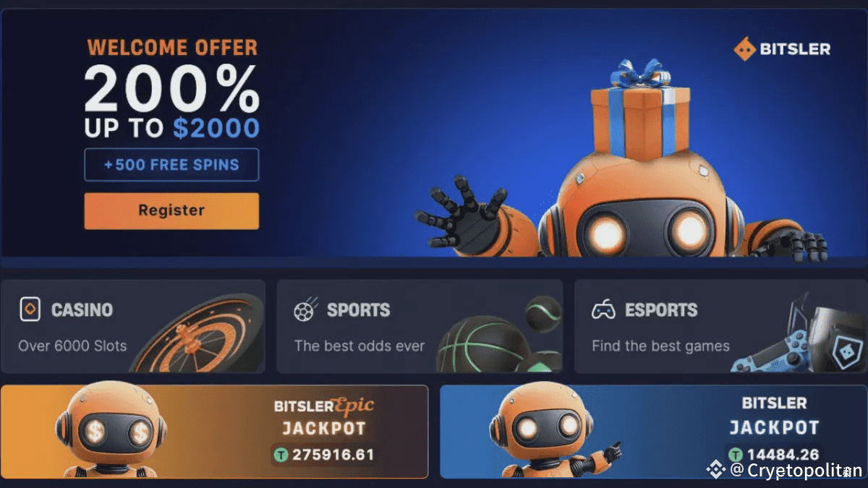Click the orange Register button
The image size is (868, 488).
pos(171,210)
